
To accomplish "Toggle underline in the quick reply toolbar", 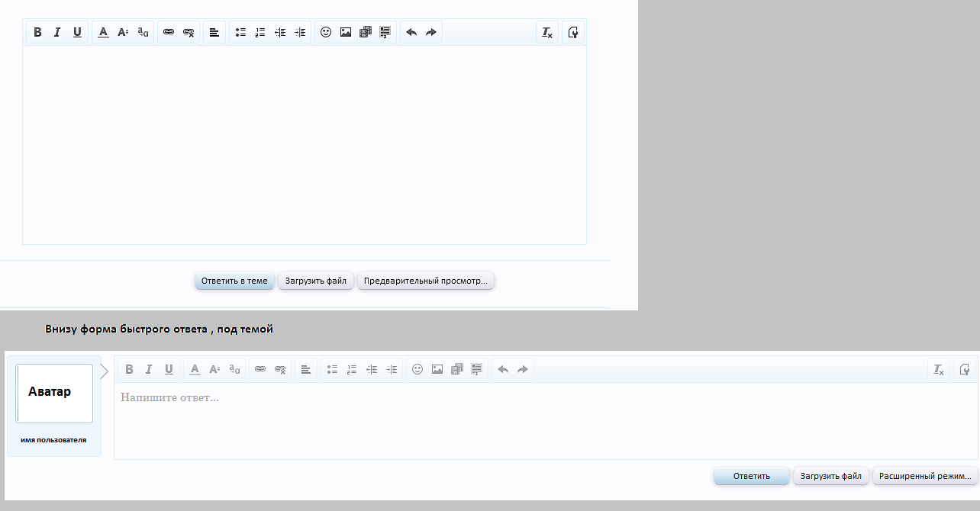I will (x=169, y=369).
